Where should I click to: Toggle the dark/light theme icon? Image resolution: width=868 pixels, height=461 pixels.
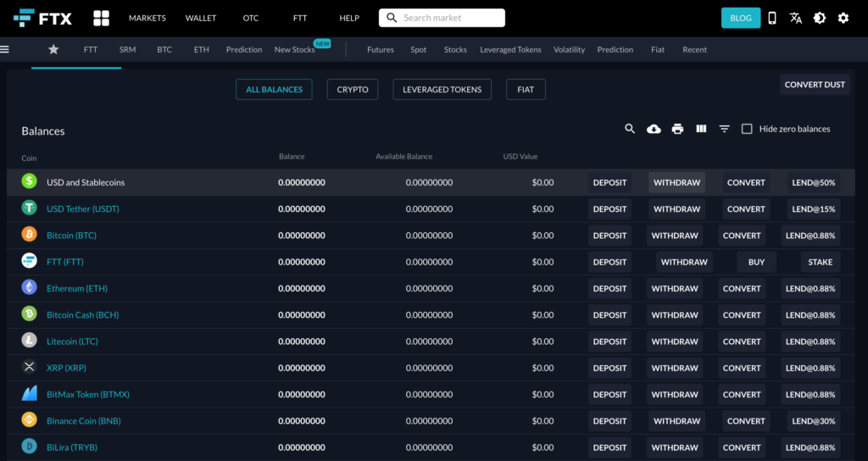pyautogui.click(x=820, y=18)
